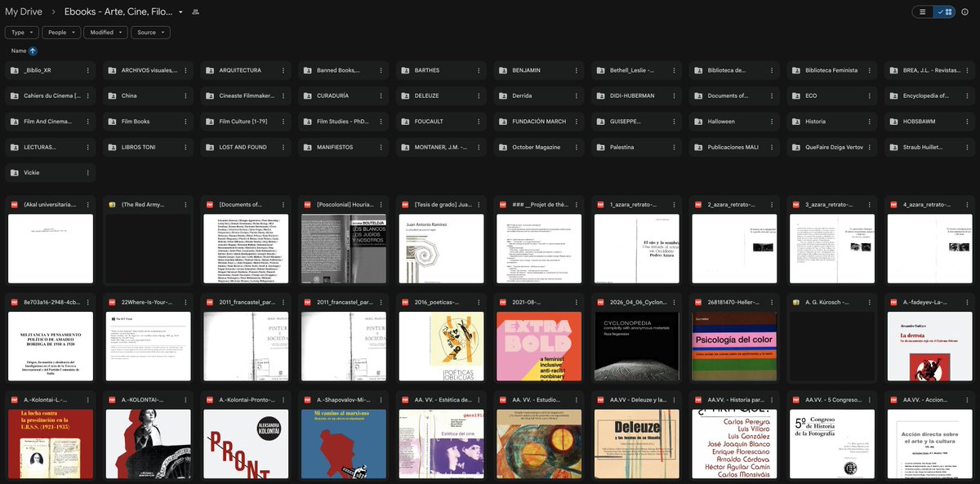Open more actions for BARTHES folder

click(479, 70)
